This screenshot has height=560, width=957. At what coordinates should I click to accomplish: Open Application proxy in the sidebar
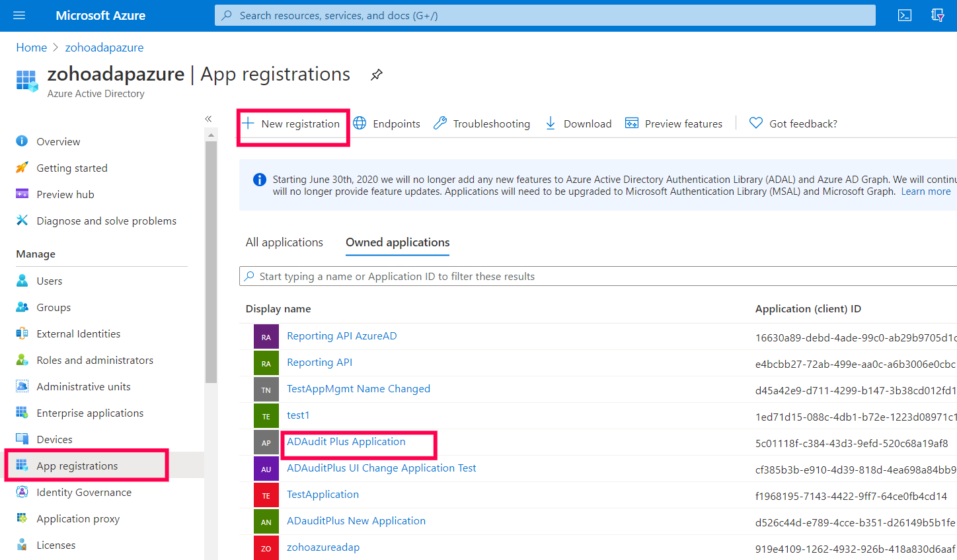tap(77, 518)
